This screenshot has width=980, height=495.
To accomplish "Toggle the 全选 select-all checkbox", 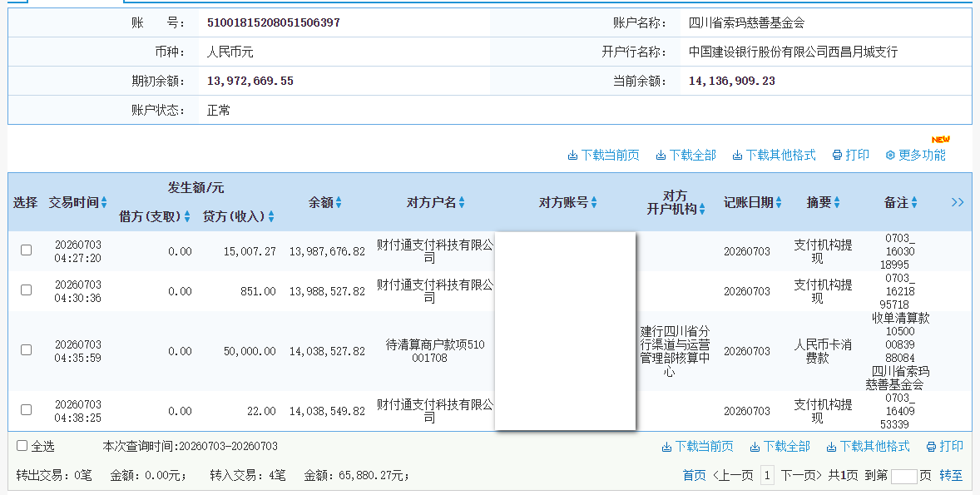I will click(22, 446).
